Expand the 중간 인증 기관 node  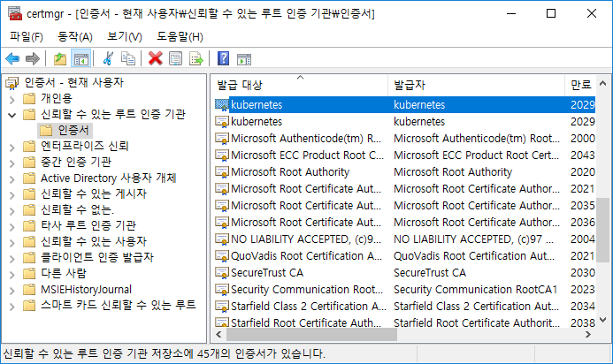coord(12,163)
